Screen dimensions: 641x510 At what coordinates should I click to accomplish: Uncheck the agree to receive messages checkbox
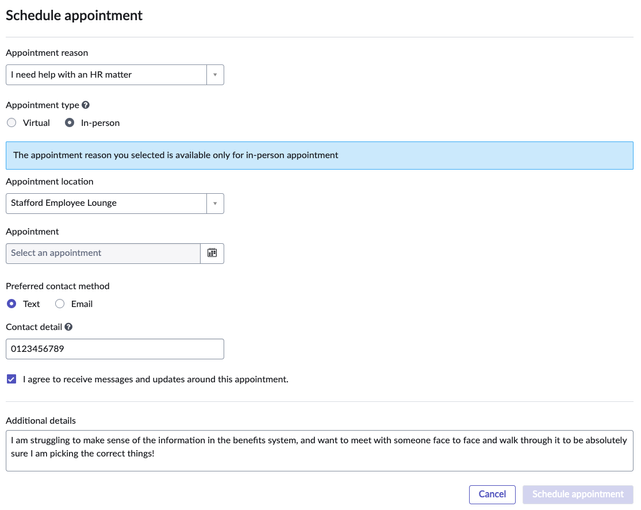click(x=11, y=379)
